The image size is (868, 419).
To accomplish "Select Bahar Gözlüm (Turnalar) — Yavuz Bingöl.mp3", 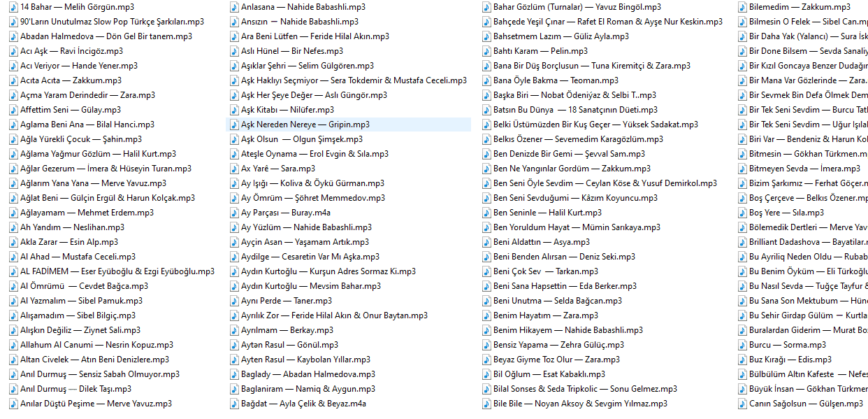I will point(577,7).
